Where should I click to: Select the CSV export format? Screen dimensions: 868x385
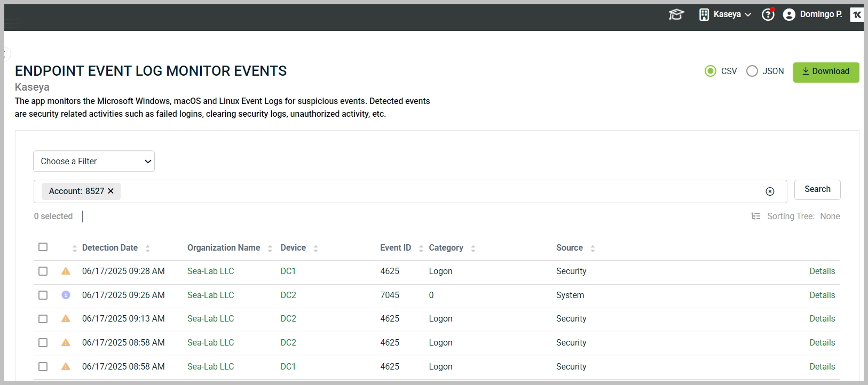tap(711, 71)
